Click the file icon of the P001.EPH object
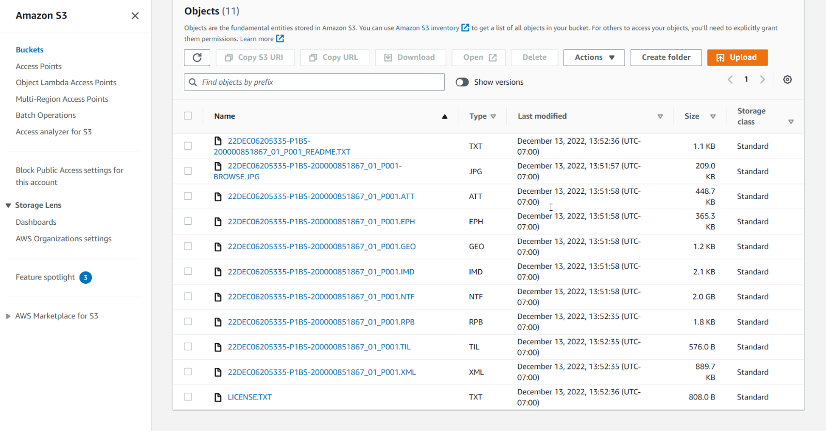The height and width of the screenshot is (432, 826). pos(218,222)
